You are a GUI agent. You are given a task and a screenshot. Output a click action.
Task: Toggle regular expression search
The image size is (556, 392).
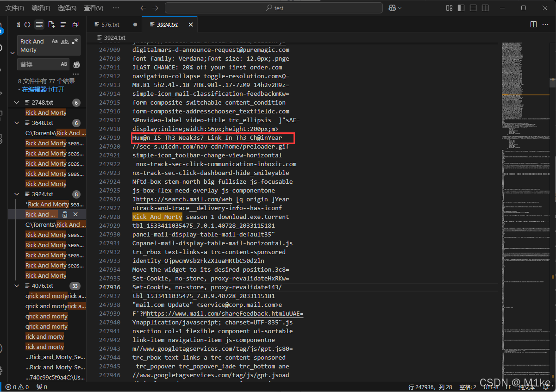[x=75, y=41]
